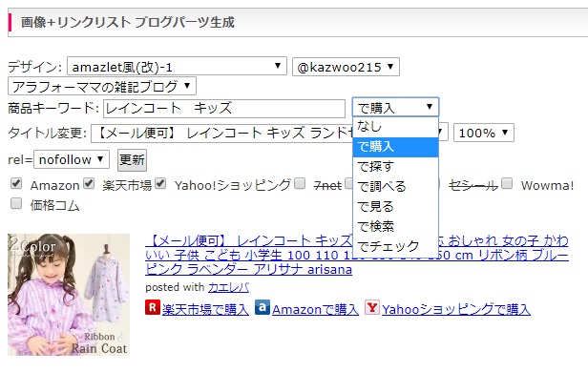Screen dimensions: 588x372
Task: Click the Ribbon Rain Coat product thumbnail
Action: (x=69, y=295)
